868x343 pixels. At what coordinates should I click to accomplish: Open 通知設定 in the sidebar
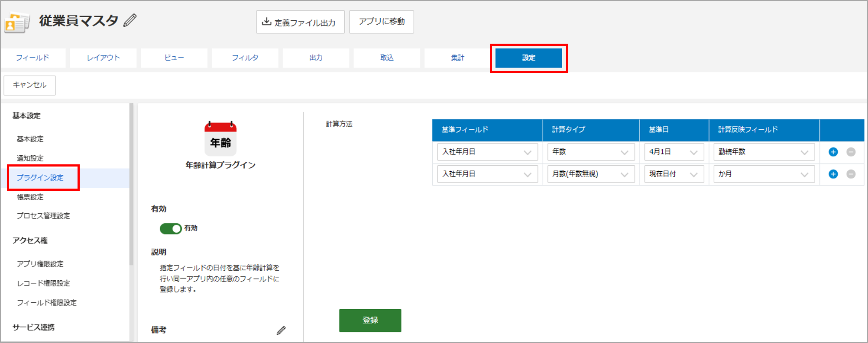30,158
